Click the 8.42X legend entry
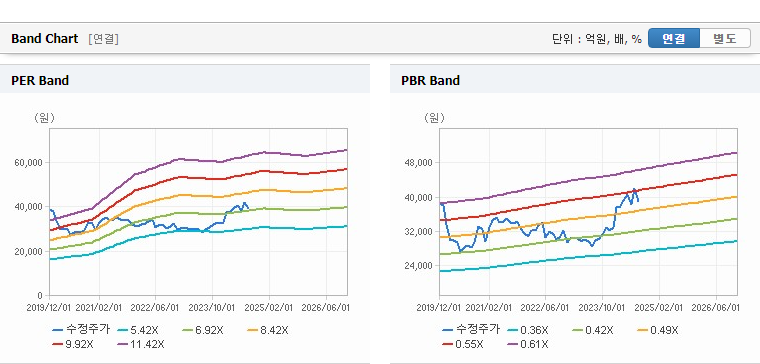Viewport: 760px width, 364px height. (x=268, y=330)
